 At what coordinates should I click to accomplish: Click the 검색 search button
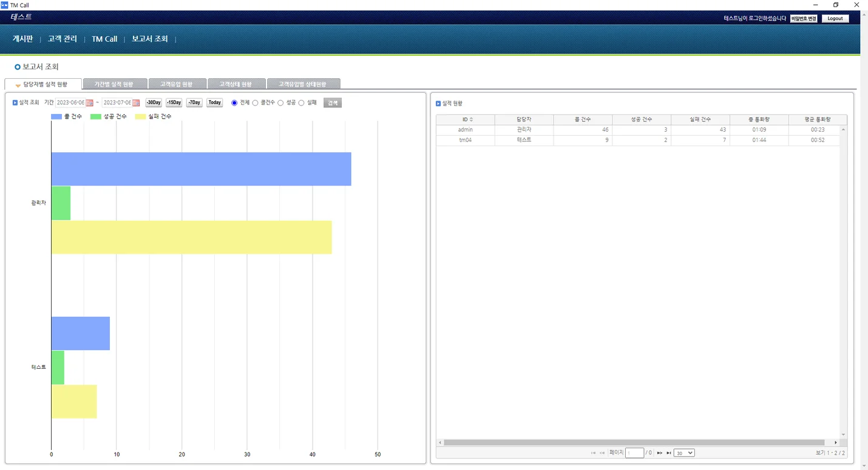click(x=333, y=102)
